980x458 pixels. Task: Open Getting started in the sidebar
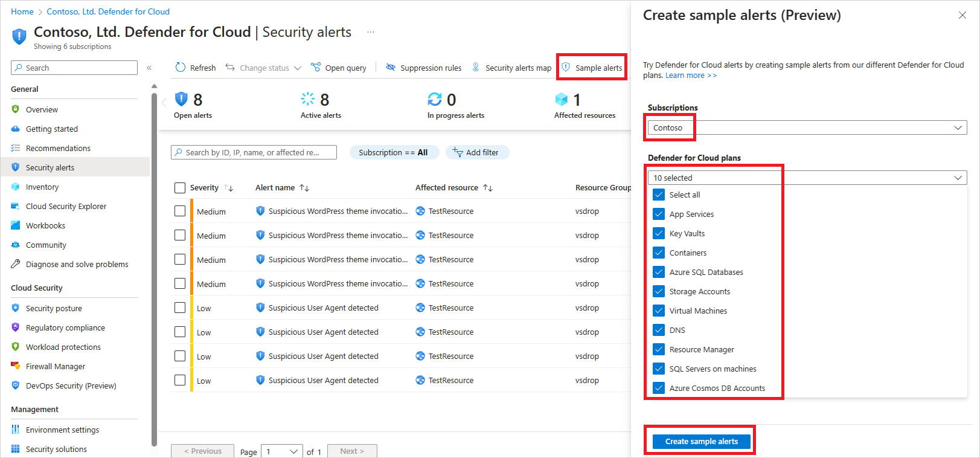pos(52,129)
